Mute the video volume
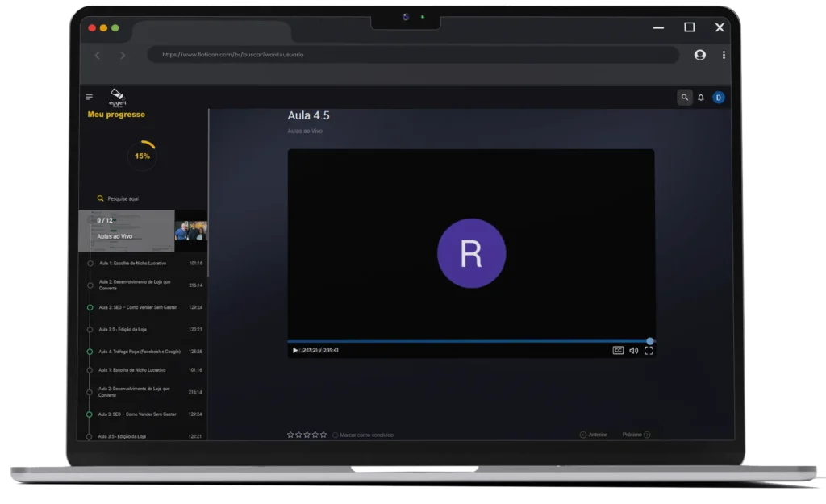The image size is (826, 504). pyautogui.click(x=633, y=351)
